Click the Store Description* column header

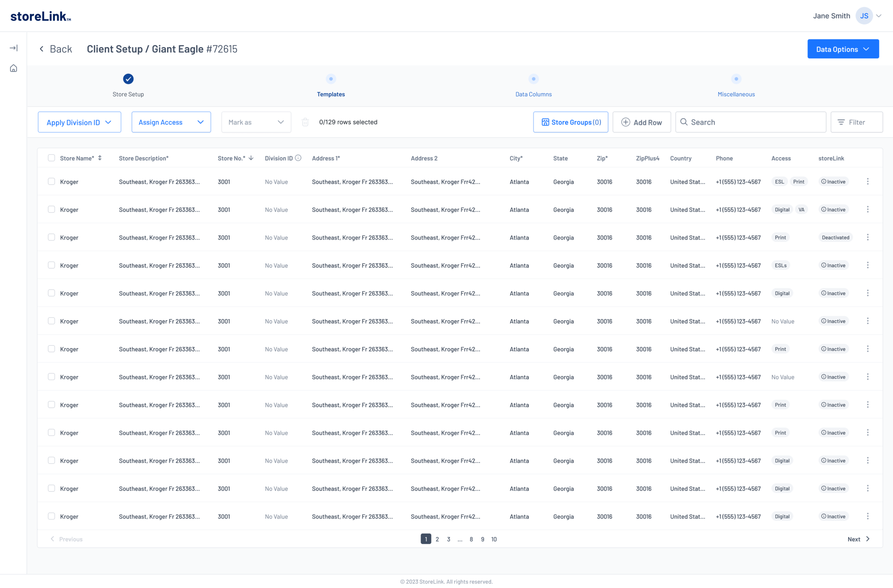tap(144, 158)
